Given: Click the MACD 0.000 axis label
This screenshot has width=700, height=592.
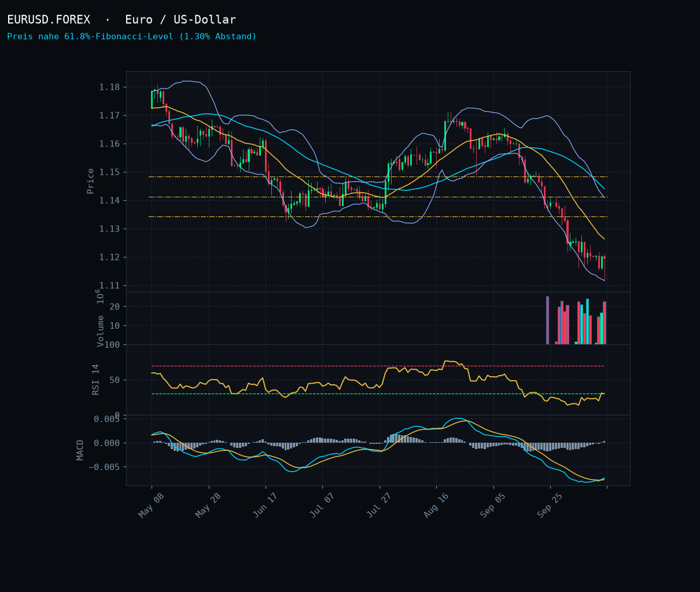Looking at the screenshot, I should click(107, 443).
